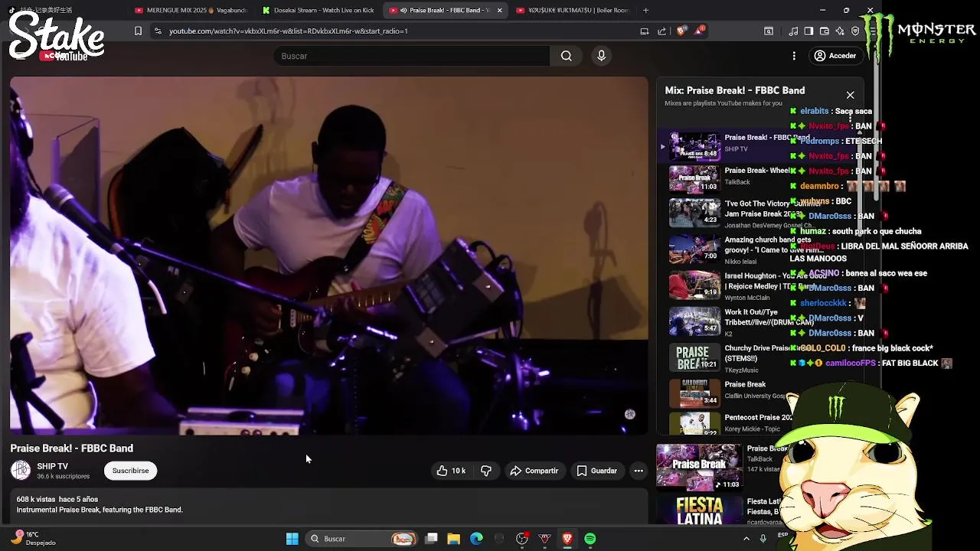Click the toolbar tab search icon left of music note
Screen dimensions: 980x551
click(769, 31)
